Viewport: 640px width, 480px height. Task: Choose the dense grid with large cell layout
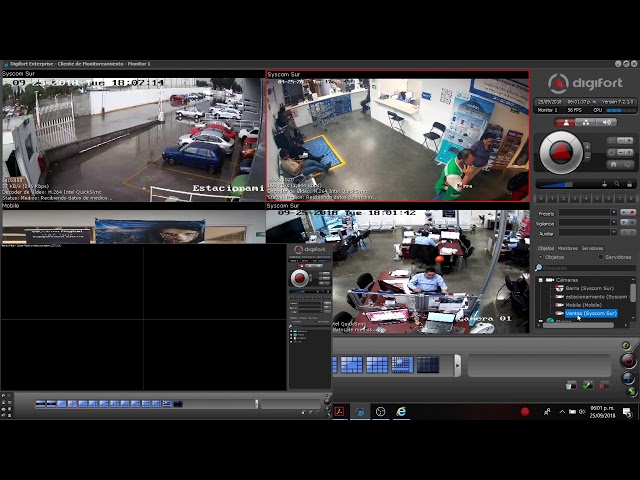point(402,364)
